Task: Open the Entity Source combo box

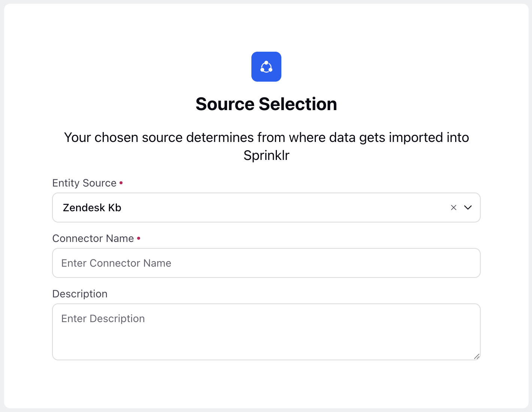Action: coord(266,207)
